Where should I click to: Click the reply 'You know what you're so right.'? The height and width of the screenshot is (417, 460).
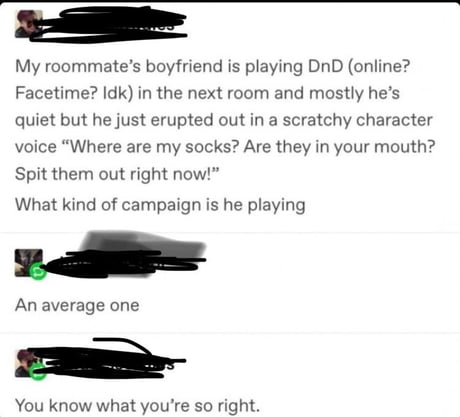click(137, 406)
